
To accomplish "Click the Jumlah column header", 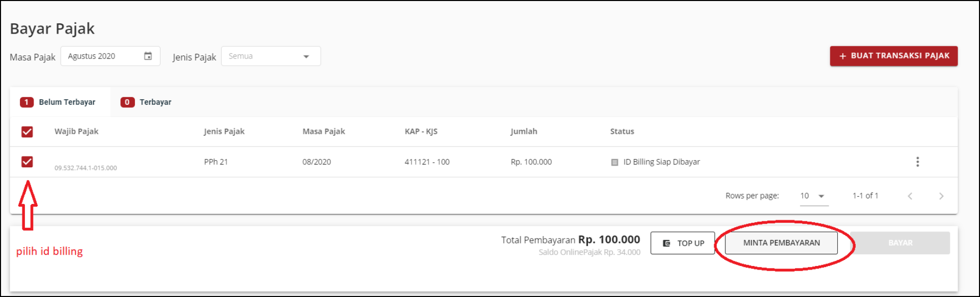I will click(524, 131).
